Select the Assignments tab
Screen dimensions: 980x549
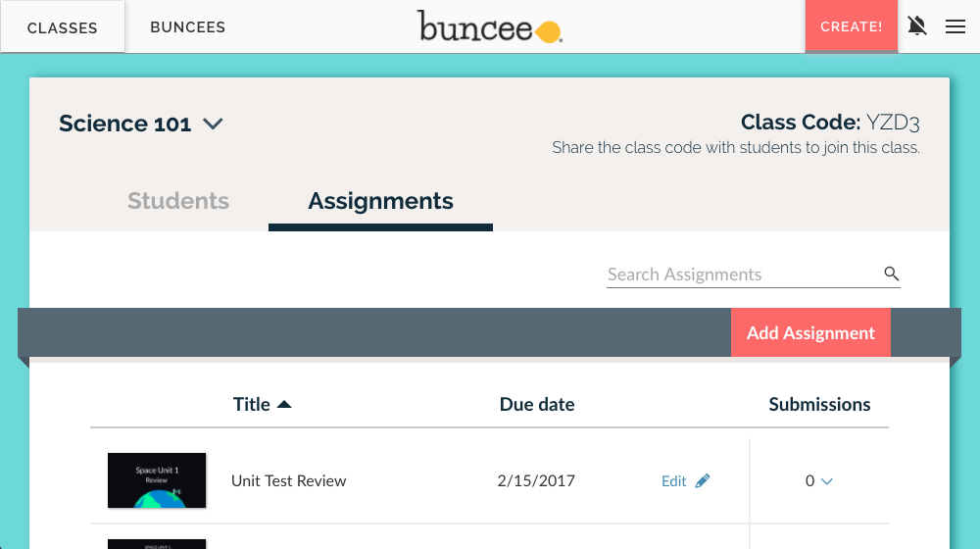tap(380, 201)
